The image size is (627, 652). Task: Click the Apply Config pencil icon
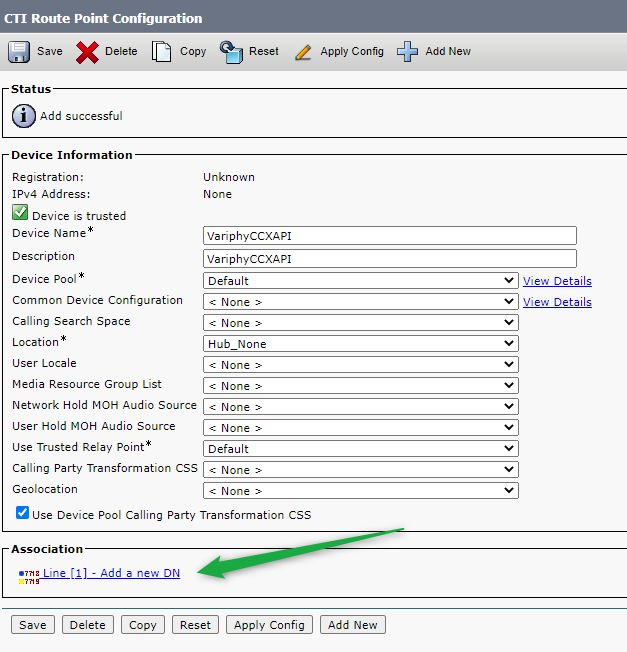[x=303, y=52]
